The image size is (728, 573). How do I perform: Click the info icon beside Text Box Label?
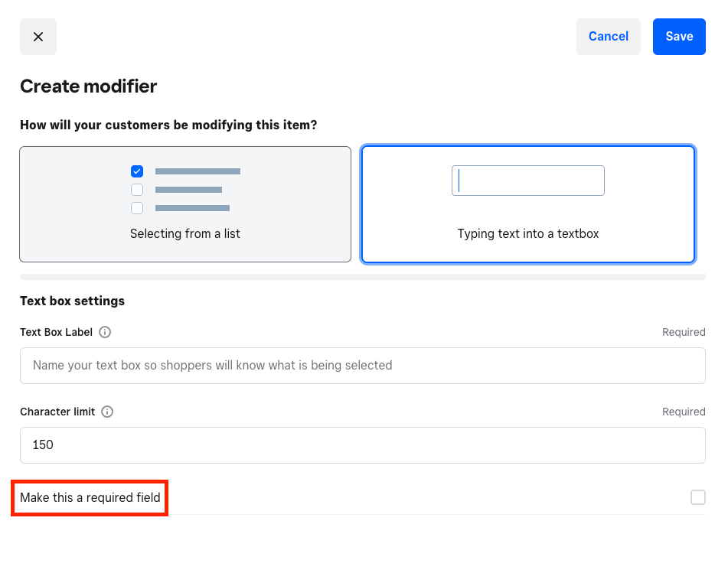[x=105, y=332]
